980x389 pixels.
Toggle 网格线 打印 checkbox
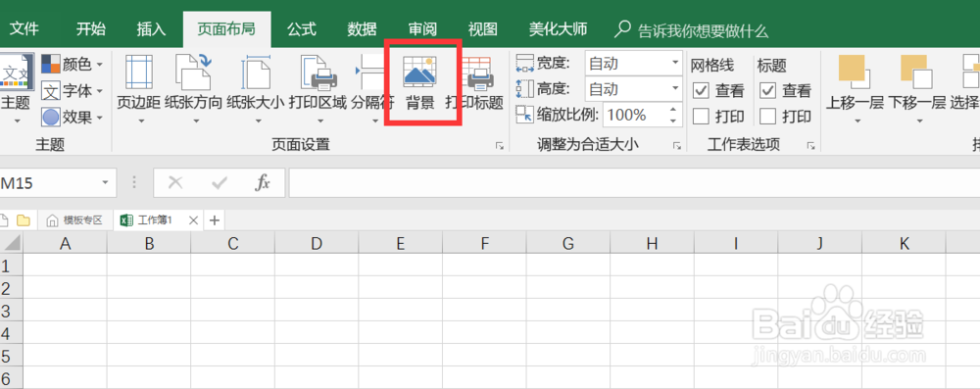pyautogui.click(x=702, y=117)
